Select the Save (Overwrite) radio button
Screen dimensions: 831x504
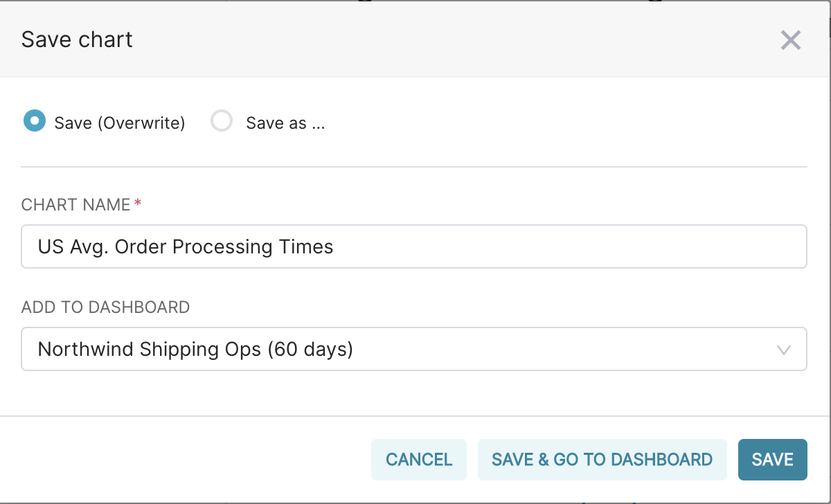point(34,121)
